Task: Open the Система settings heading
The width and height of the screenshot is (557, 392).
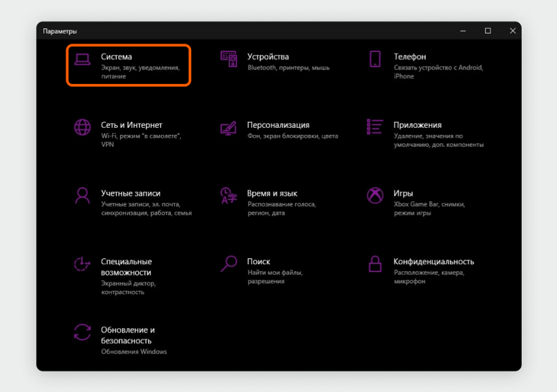Action: [x=117, y=57]
